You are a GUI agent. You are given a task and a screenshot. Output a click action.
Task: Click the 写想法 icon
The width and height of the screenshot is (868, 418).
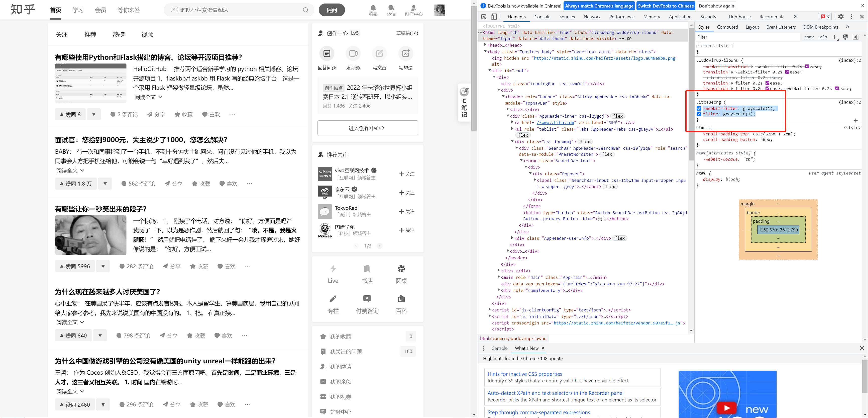pos(406,53)
